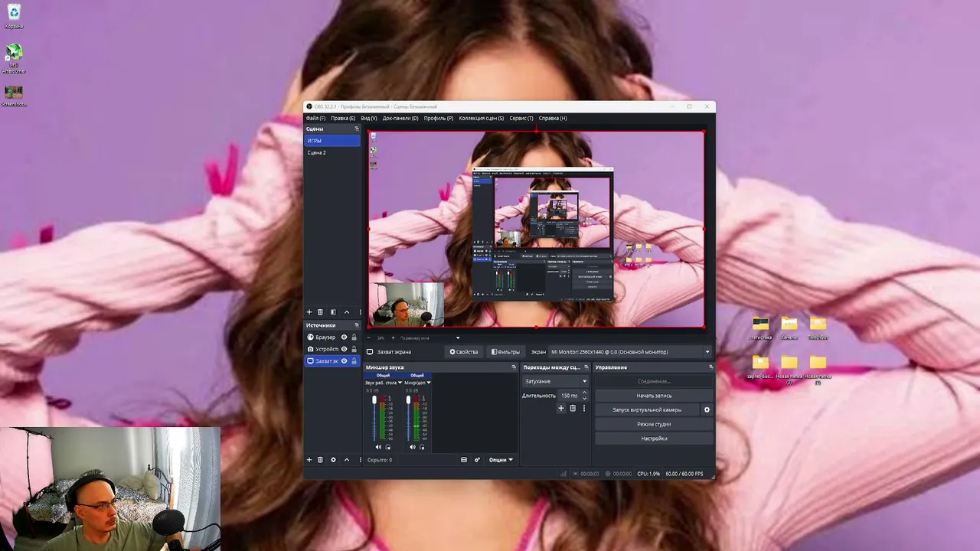
Task: Open scene filters icon in Scenes toolbar
Action: pyautogui.click(x=333, y=312)
